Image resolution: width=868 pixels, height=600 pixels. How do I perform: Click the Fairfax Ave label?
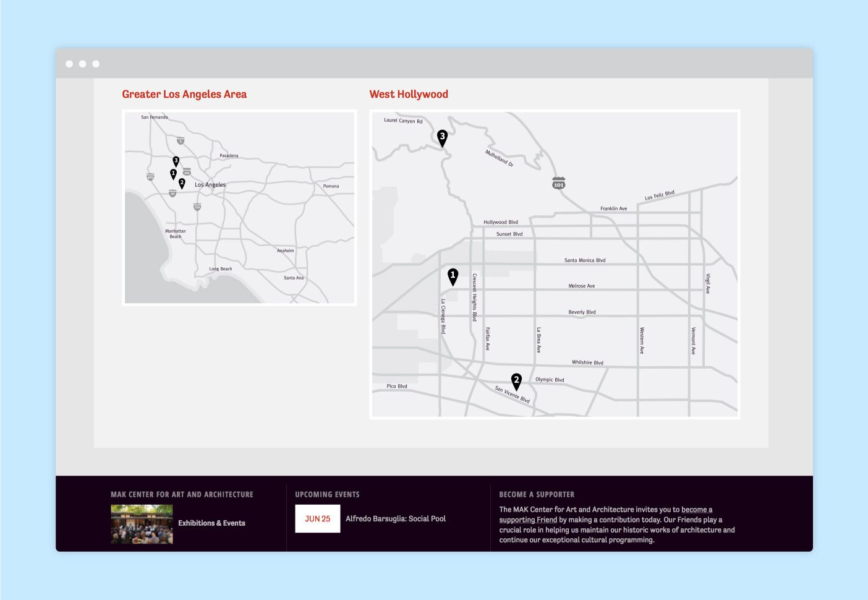click(487, 339)
